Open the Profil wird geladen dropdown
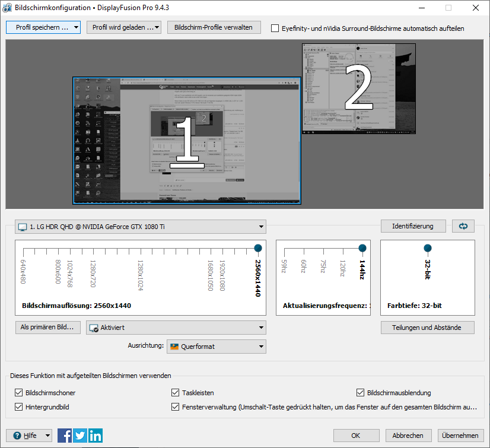490x448 pixels. pos(124,27)
